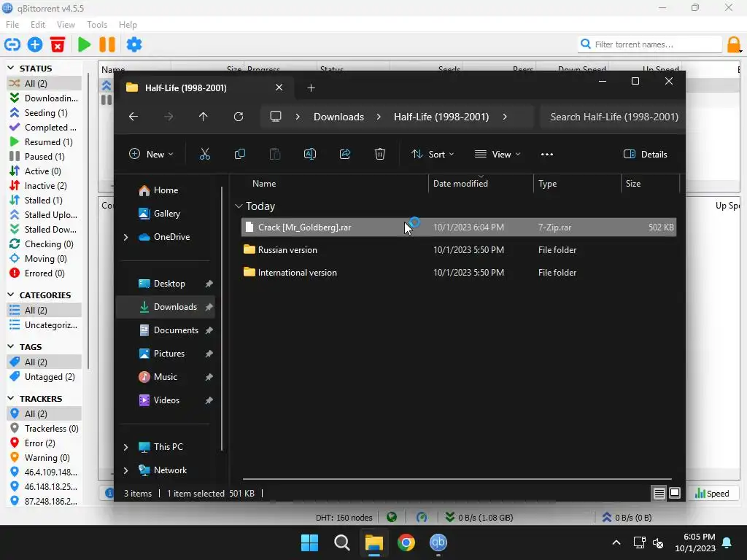747x560 pixels.
Task: Filter by Paused (1) status
Action: pyautogui.click(x=44, y=156)
